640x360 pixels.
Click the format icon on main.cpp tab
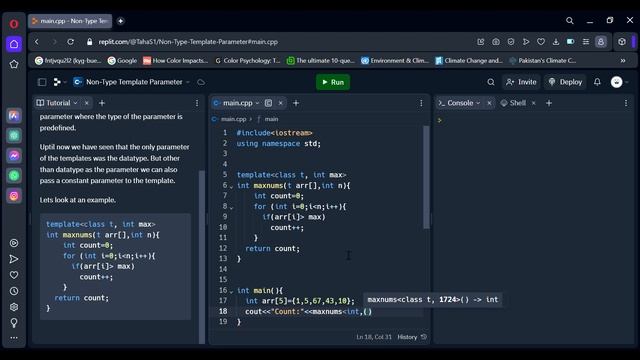268,103
